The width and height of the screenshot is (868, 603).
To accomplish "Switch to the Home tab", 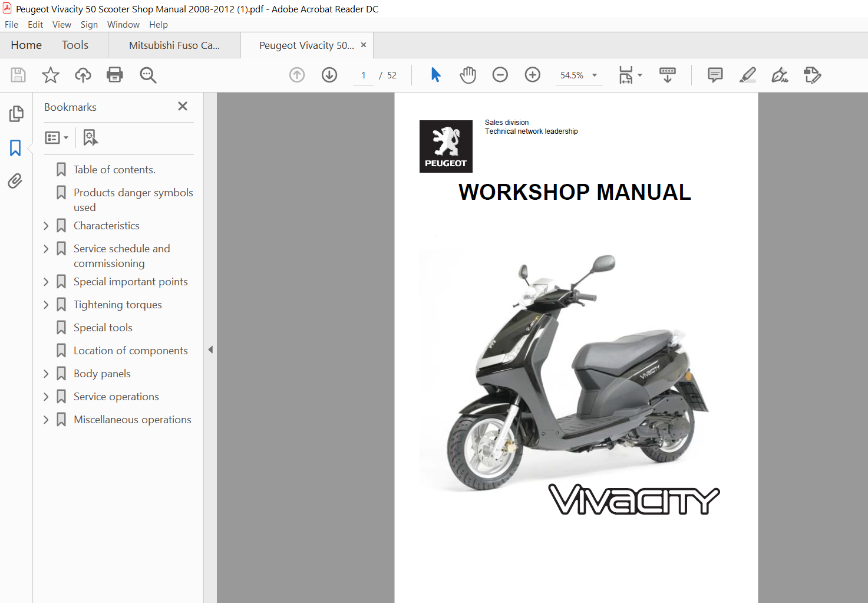I will 26,45.
